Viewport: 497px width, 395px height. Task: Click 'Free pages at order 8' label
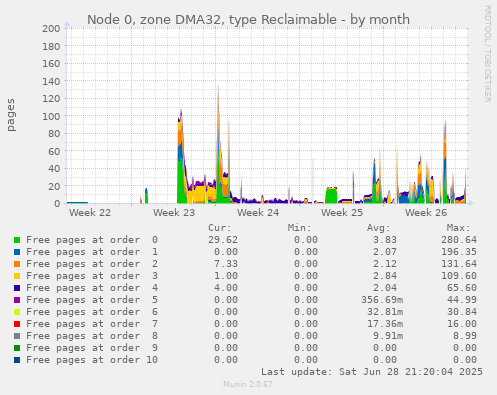click(x=92, y=336)
